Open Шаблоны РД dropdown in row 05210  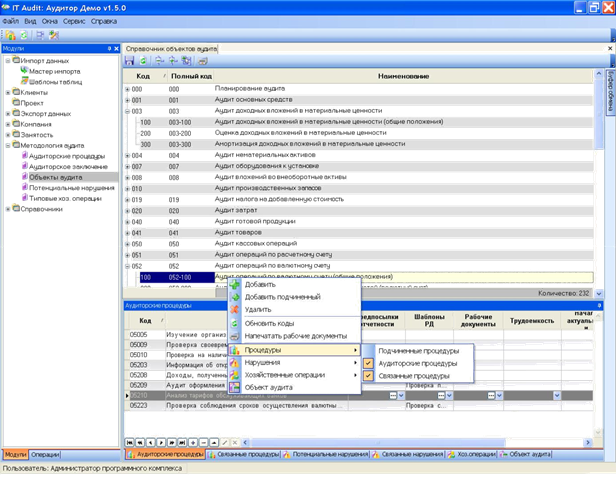449,396
